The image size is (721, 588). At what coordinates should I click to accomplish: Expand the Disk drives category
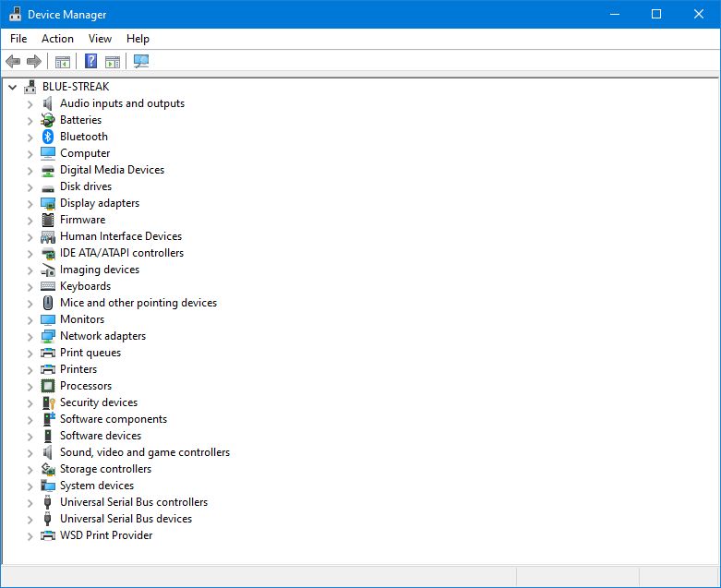tap(30, 187)
